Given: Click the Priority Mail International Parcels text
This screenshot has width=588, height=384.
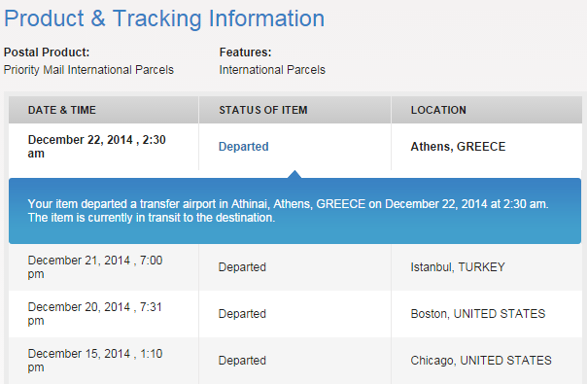Looking at the screenshot, I should click(x=88, y=70).
